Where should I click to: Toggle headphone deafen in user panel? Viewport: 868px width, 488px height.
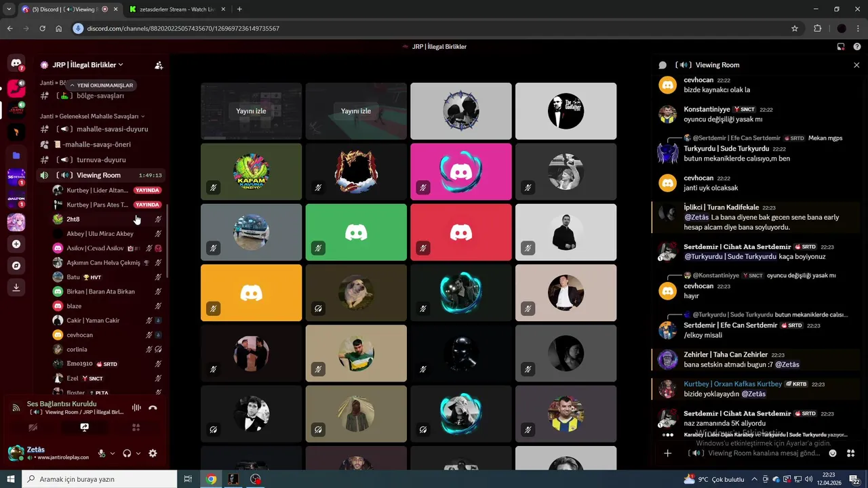point(127,453)
